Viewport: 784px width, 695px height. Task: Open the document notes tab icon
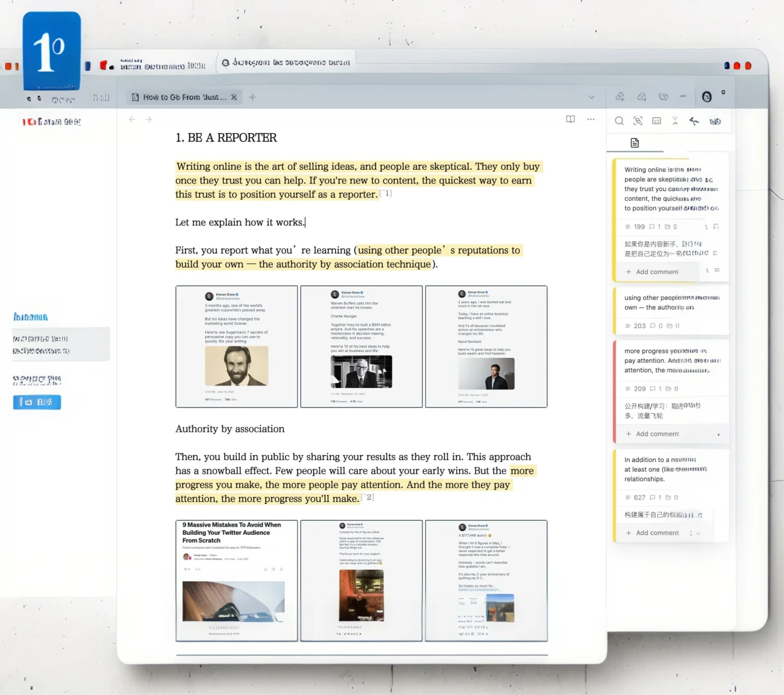[x=635, y=143]
